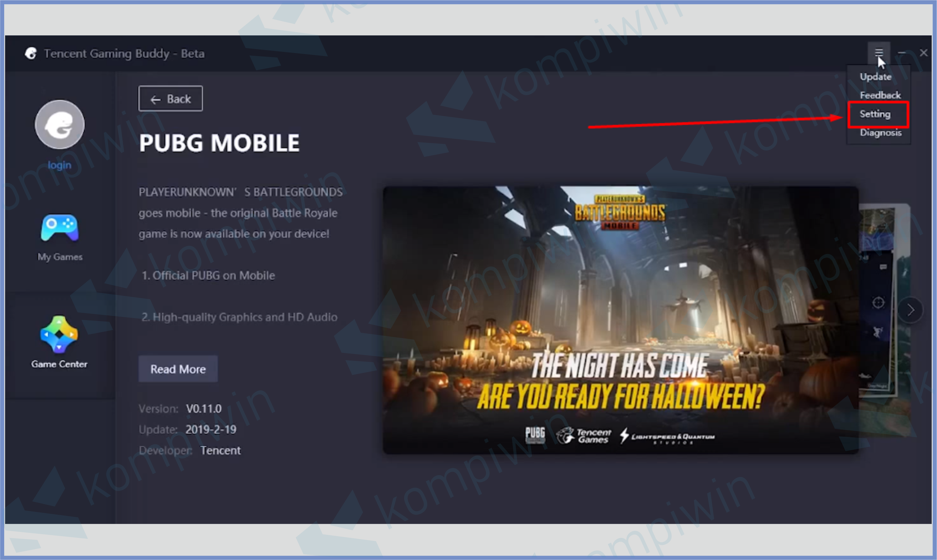Click the Halloween PUBG banner image
This screenshot has width=937, height=560.
click(x=620, y=320)
